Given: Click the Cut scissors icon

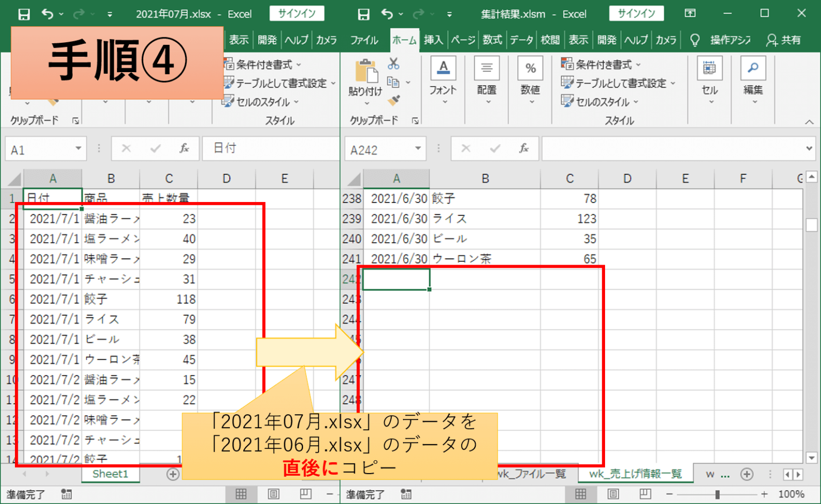Looking at the screenshot, I should 393,63.
